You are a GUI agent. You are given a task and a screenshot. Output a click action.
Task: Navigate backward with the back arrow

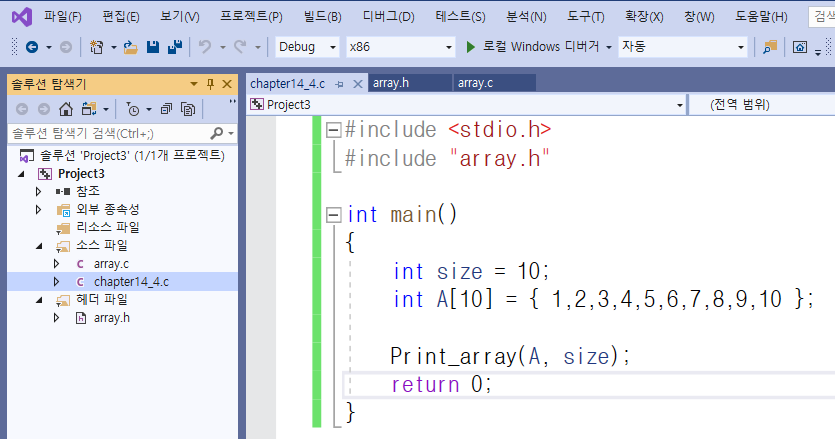coord(32,47)
